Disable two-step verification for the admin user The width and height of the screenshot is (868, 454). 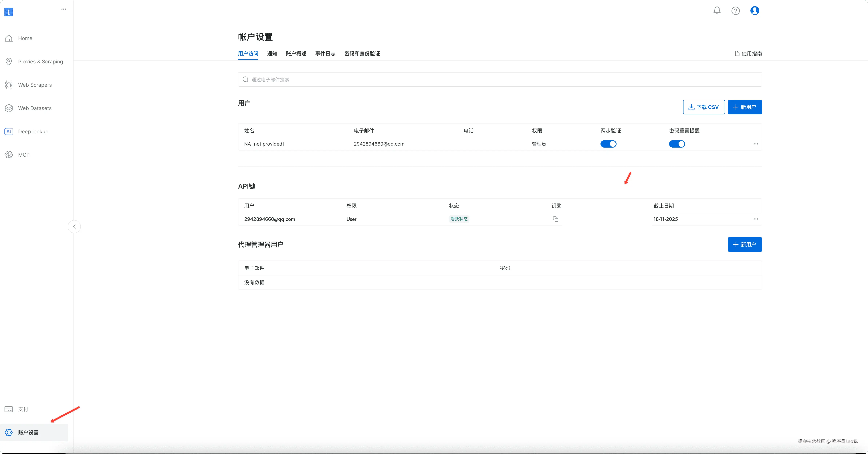coord(609,144)
